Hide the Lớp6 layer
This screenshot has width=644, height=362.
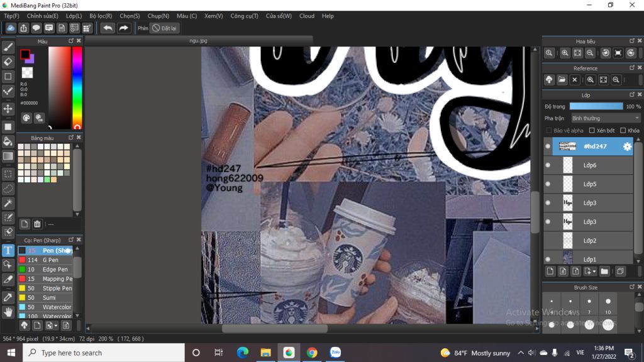(548, 165)
